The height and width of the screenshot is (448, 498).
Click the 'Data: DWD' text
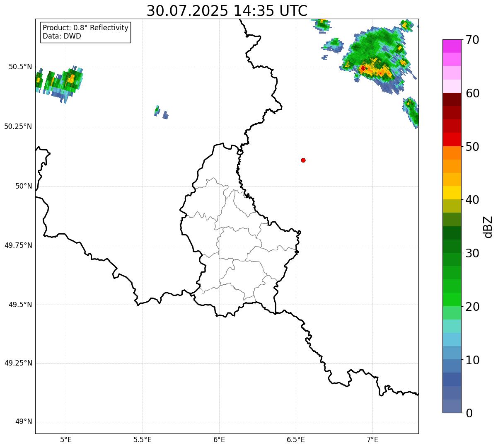(x=62, y=36)
